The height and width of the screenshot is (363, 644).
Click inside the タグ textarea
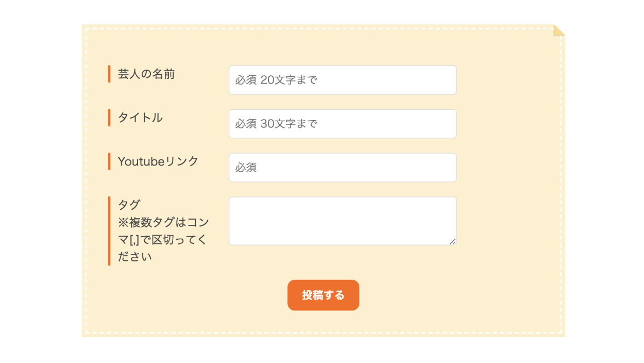pyautogui.click(x=343, y=221)
